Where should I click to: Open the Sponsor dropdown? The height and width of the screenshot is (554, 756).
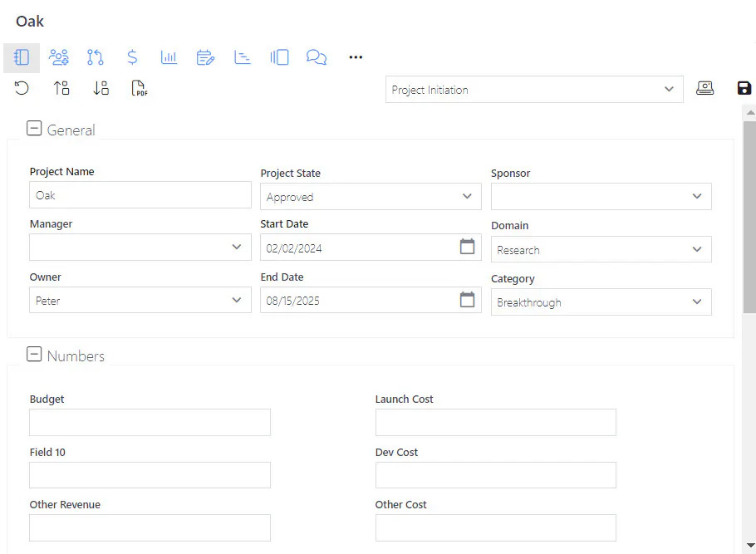tap(601, 196)
